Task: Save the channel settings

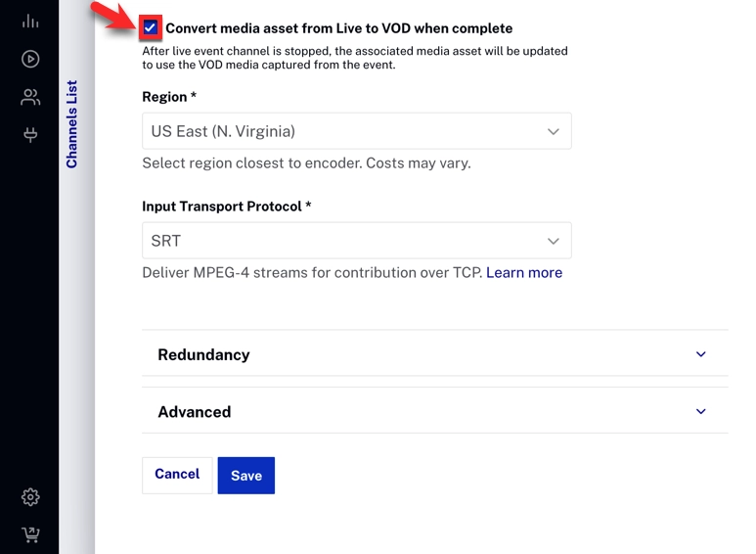Action: click(x=245, y=476)
